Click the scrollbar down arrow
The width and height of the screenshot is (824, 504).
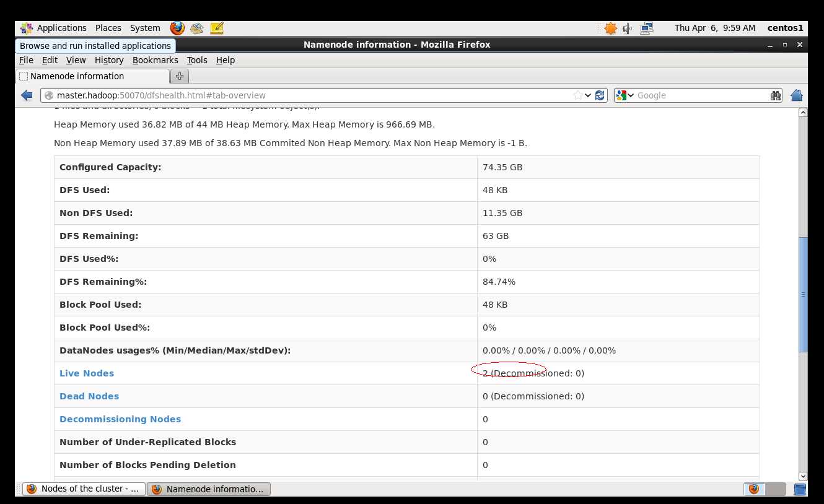click(803, 476)
